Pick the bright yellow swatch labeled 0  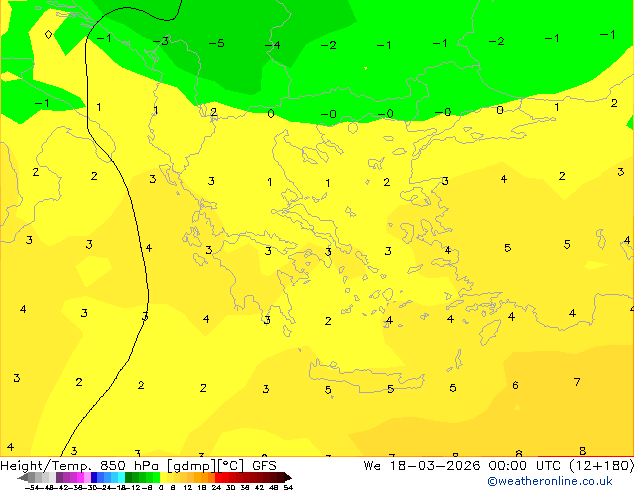click(163, 477)
